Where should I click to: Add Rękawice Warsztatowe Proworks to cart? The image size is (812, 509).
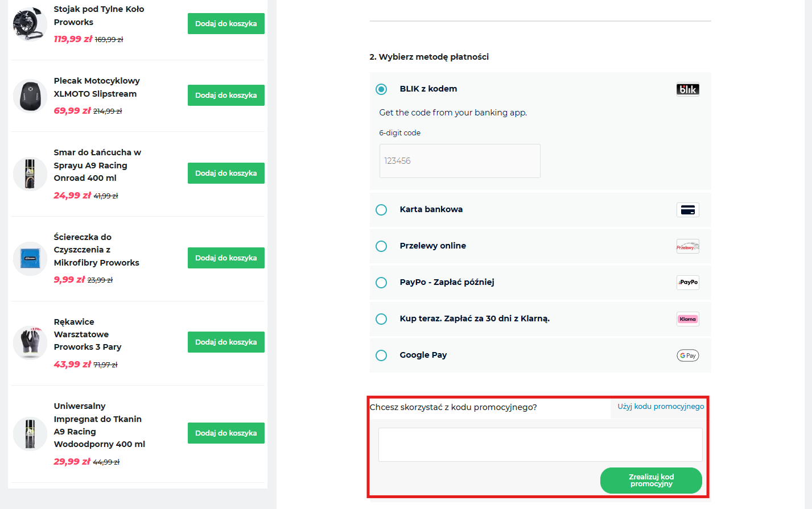(x=226, y=342)
